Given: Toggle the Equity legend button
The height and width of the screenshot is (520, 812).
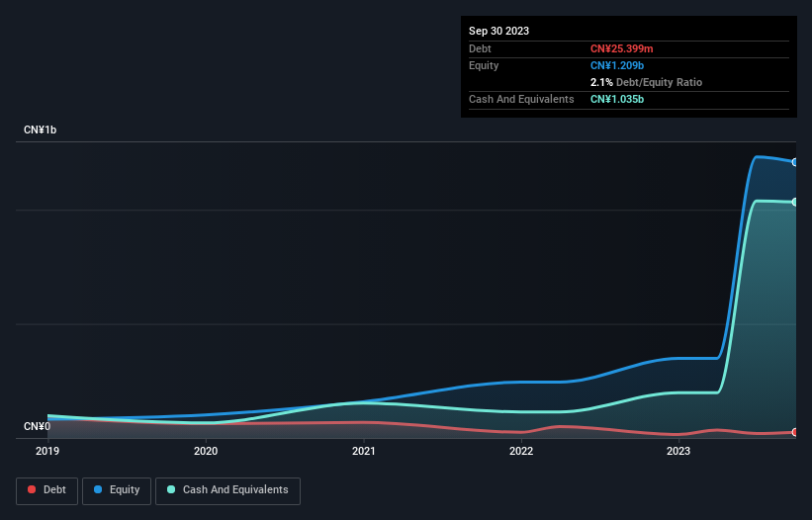Looking at the screenshot, I should [117, 490].
